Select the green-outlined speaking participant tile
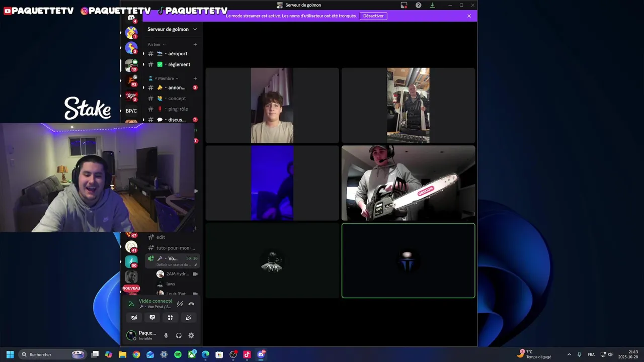The width and height of the screenshot is (644, 362). 408,260
